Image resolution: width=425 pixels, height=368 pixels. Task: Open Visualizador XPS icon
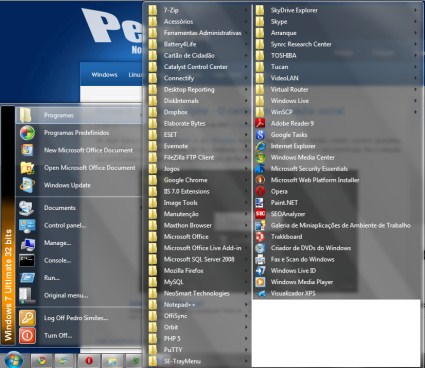coord(260,293)
